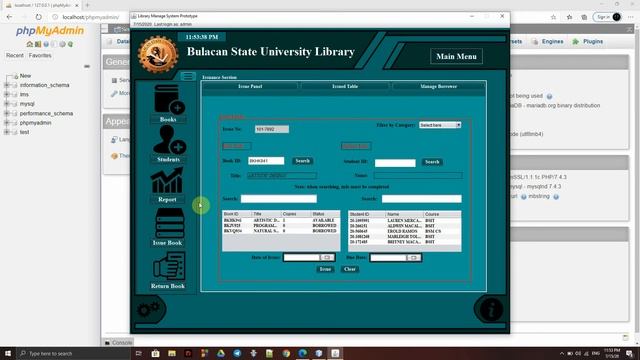
Task: Click the Book ID input field
Action: coord(266,161)
